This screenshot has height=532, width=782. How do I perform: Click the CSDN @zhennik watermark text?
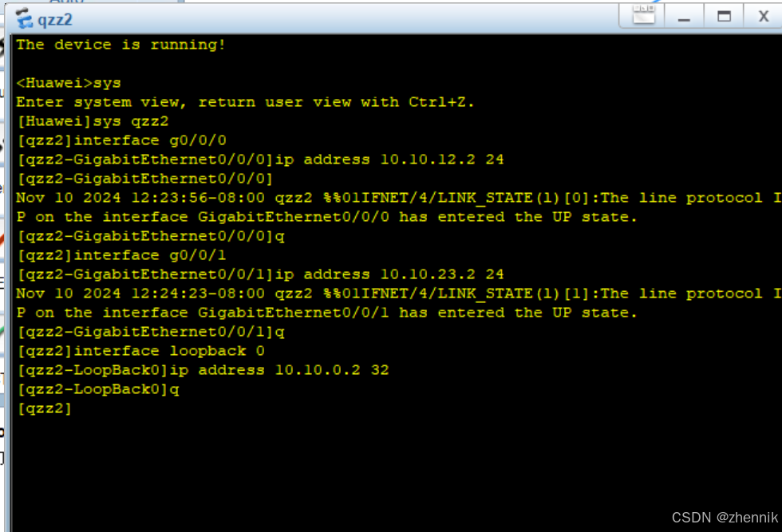725,518
